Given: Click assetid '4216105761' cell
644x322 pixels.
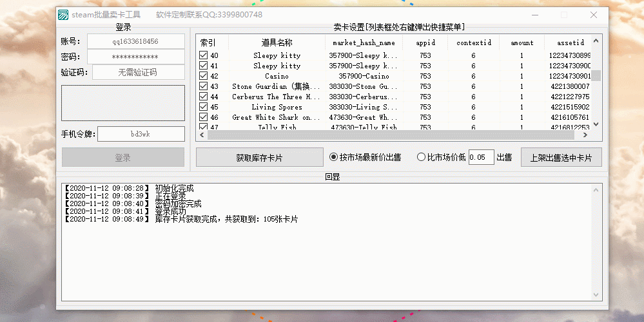Looking at the screenshot, I should click(x=570, y=117).
